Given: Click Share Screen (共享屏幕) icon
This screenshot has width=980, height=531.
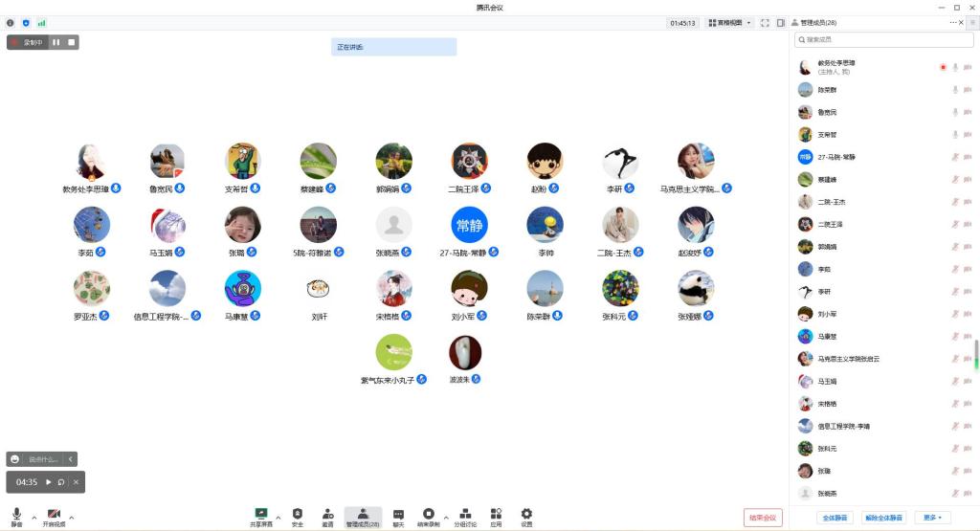Looking at the screenshot, I should click(x=261, y=514).
